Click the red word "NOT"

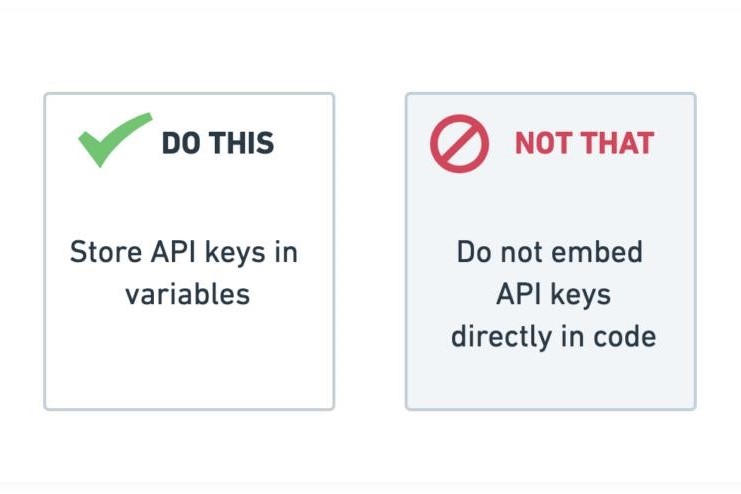[x=543, y=143]
